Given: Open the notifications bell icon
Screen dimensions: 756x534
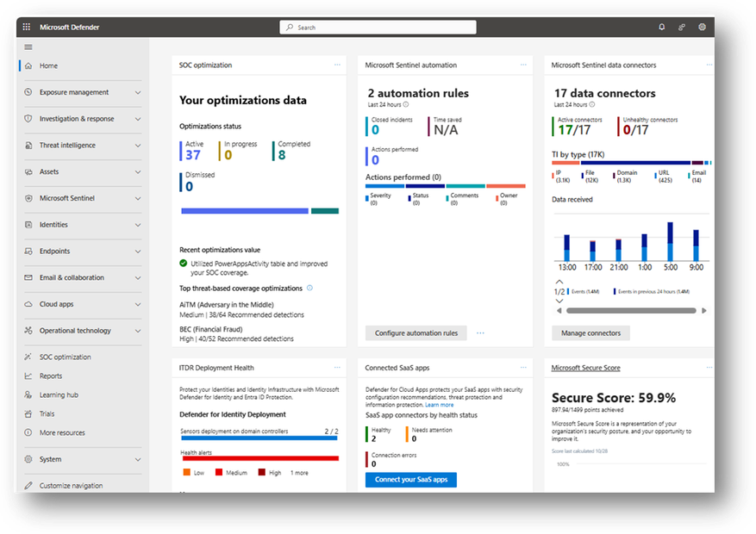Looking at the screenshot, I should [661, 27].
